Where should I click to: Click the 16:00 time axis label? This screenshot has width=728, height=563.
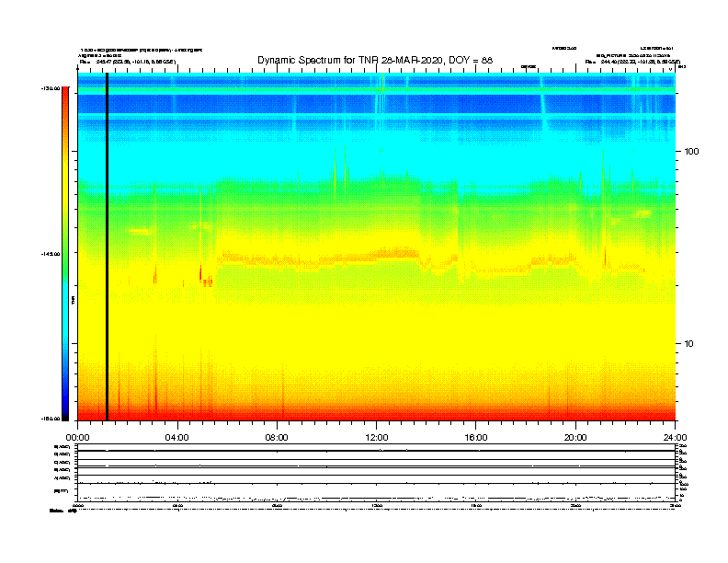pyautogui.click(x=476, y=438)
